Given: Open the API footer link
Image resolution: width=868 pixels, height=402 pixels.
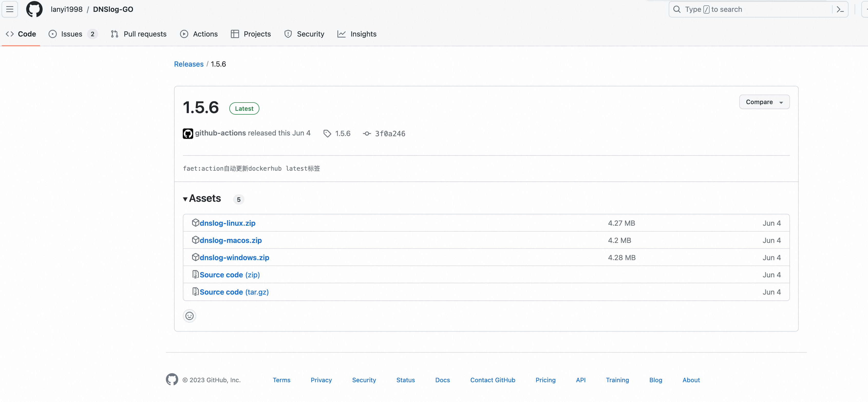Looking at the screenshot, I should tap(581, 380).
